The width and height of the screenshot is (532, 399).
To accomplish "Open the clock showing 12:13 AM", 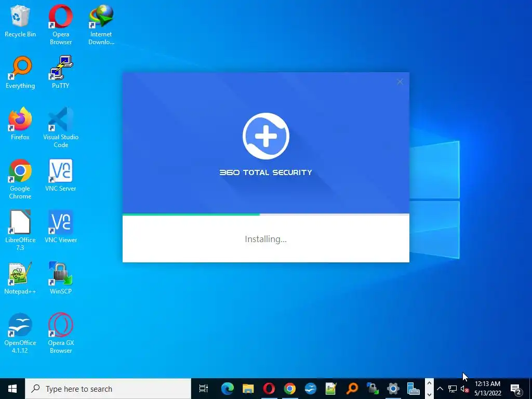I will (x=487, y=389).
